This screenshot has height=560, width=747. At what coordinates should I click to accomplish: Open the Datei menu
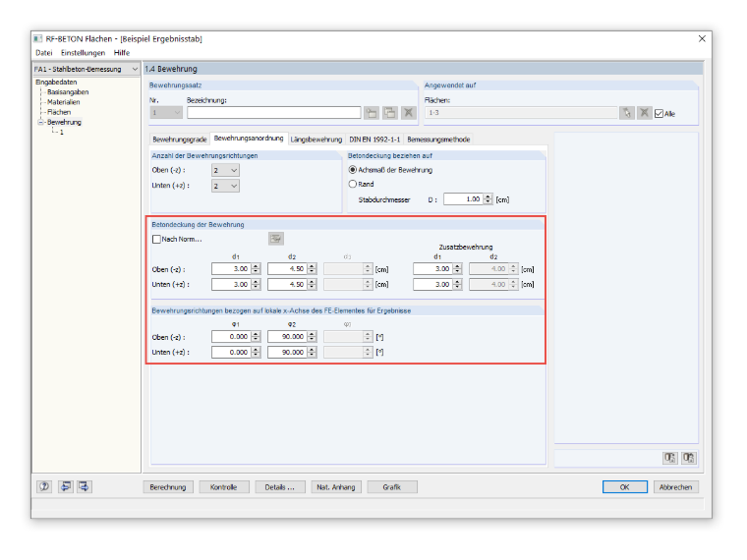coord(44,53)
